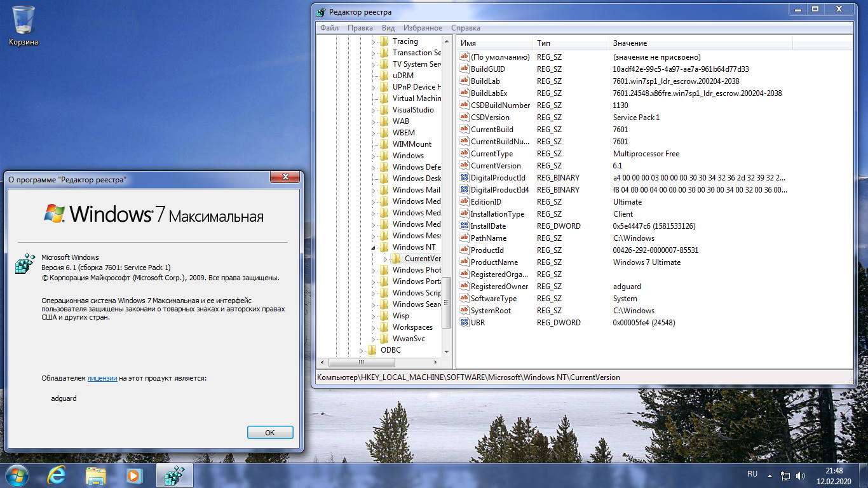The image size is (868, 488).
Task: Click the UBR DWORD value icon
Action: (x=464, y=323)
